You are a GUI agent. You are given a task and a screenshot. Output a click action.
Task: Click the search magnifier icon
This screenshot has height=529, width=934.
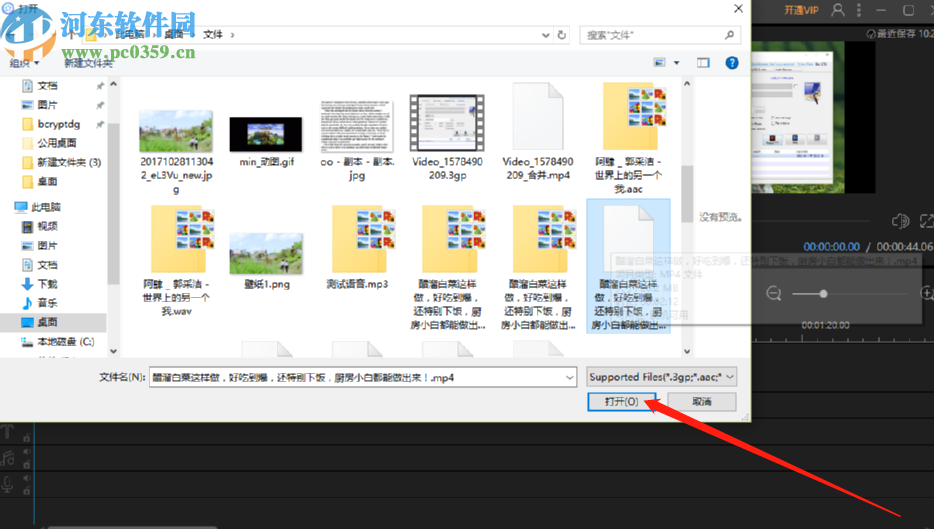point(730,35)
